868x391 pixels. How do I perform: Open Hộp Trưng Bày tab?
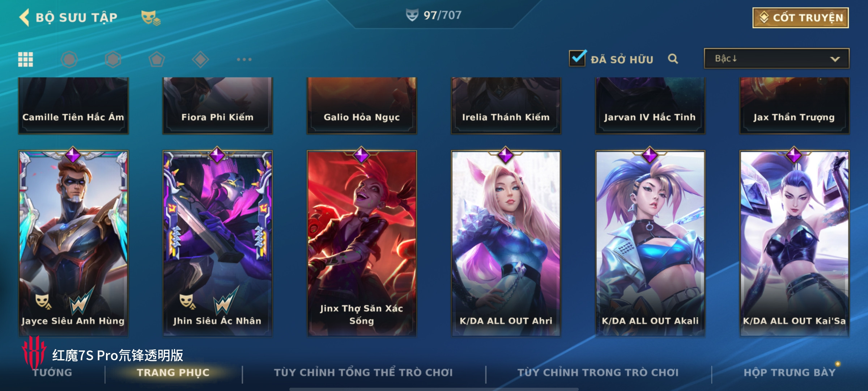790,373
